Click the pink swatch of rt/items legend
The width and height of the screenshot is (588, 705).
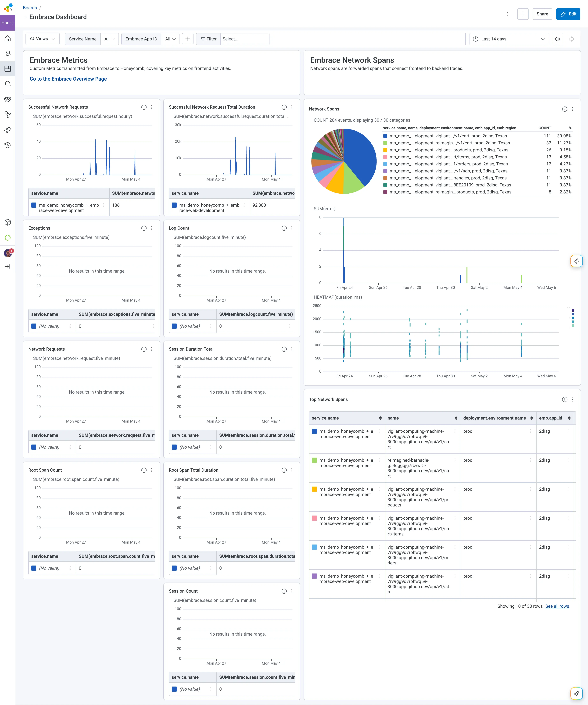[385, 157]
